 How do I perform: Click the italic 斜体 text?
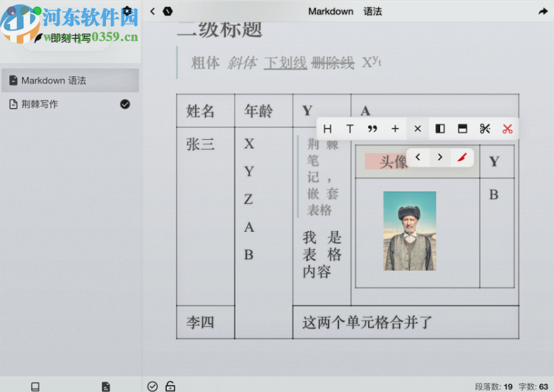tap(242, 63)
